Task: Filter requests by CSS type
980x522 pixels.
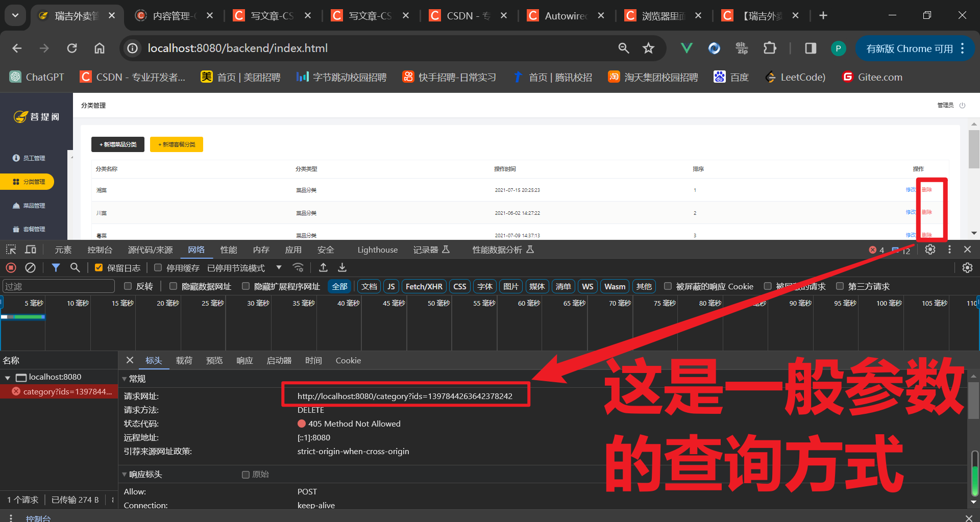Action: [x=459, y=286]
